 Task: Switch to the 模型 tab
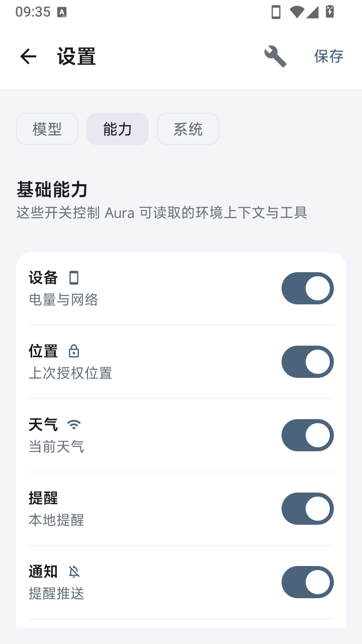pyautogui.click(x=47, y=129)
